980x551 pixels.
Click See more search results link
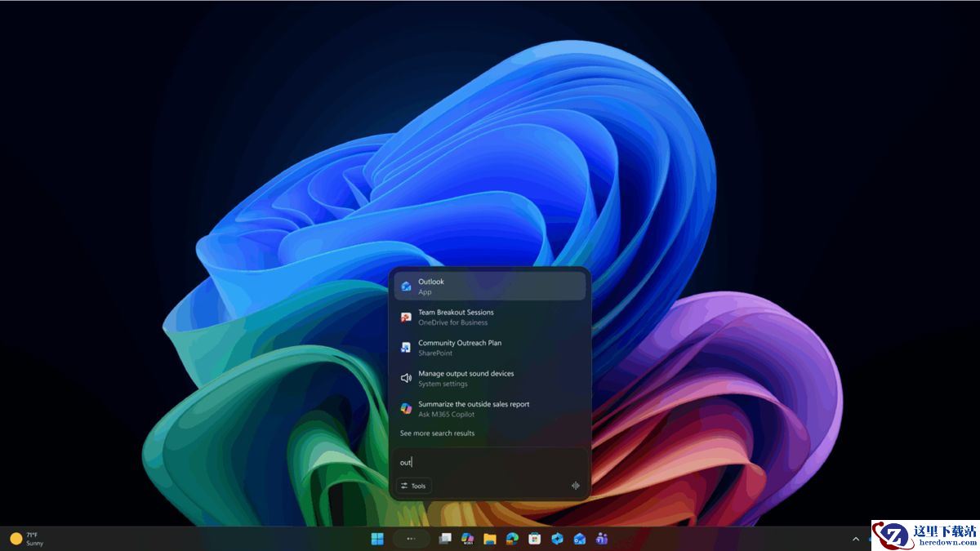pos(437,433)
